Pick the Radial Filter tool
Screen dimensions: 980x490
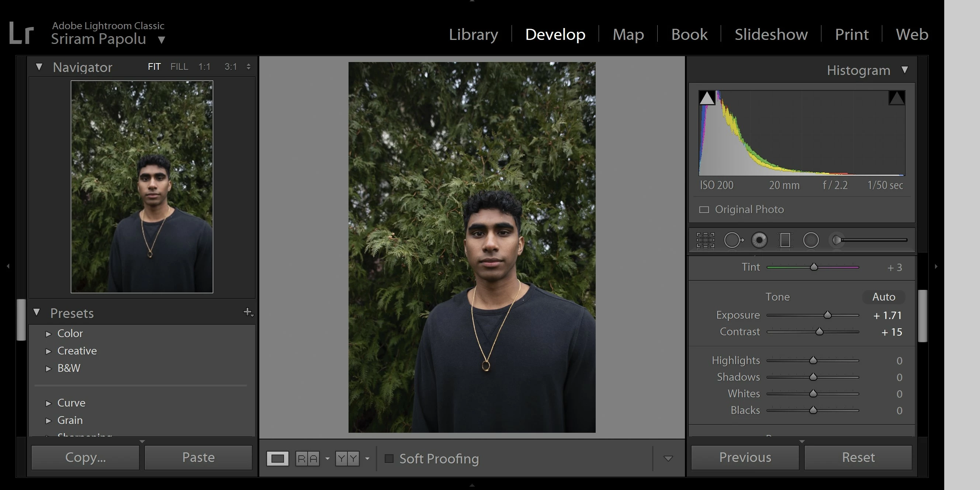click(x=811, y=240)
